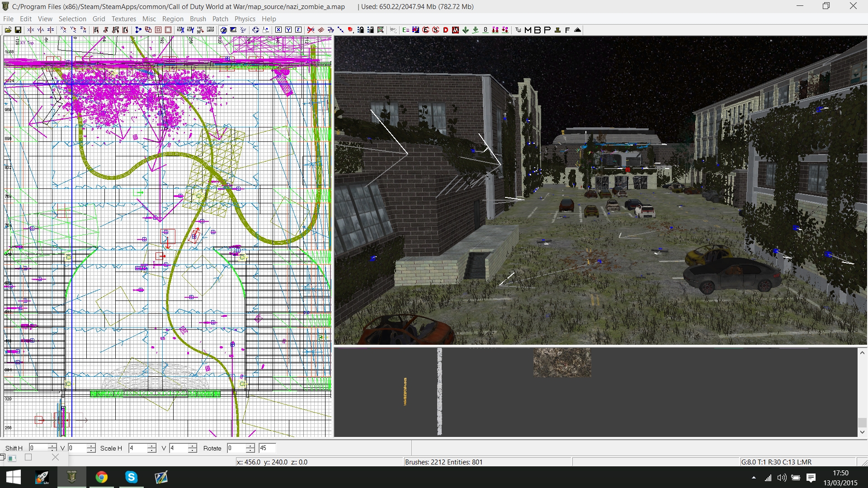Click the green E list icon
Screen dimensions: 868x488
(x=406, y=30)
